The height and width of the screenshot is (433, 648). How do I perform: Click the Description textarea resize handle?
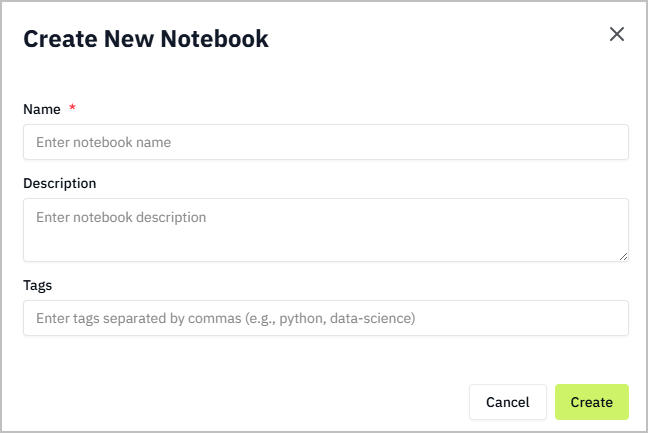click(624, 257)
